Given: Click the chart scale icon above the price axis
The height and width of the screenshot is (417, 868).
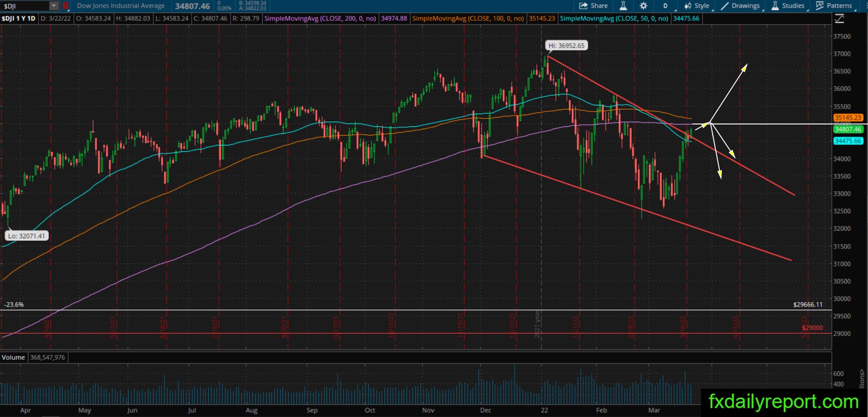Looking at the screenshot, I should (x=839, y=19).
